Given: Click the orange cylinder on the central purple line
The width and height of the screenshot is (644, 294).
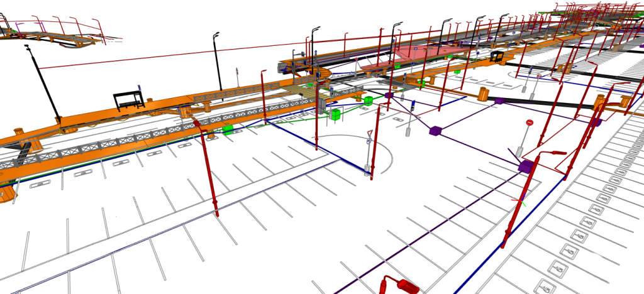Looking at the screenshot, I should pyautogui.click(x=483, y=94).
